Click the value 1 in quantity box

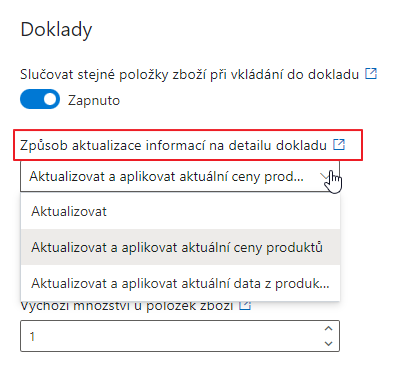point(32,336)
